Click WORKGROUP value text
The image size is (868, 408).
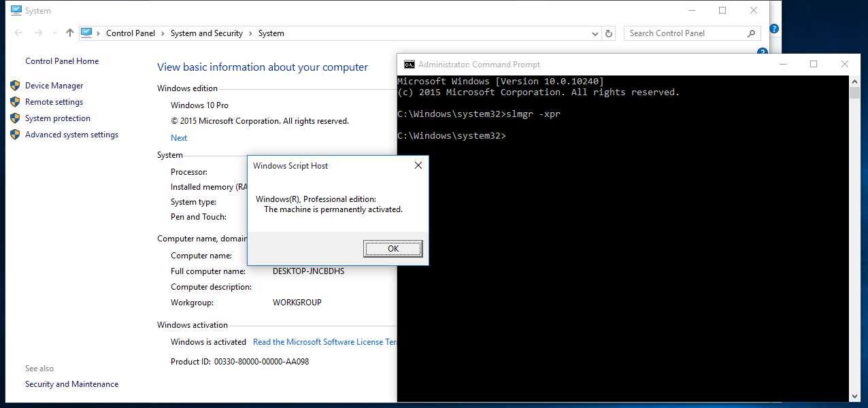coord(297,303)
